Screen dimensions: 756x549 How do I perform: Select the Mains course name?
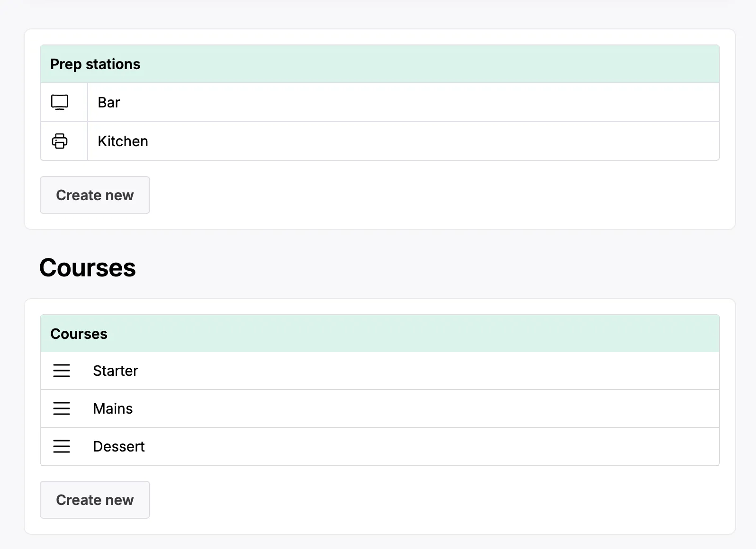click(113, 409)
